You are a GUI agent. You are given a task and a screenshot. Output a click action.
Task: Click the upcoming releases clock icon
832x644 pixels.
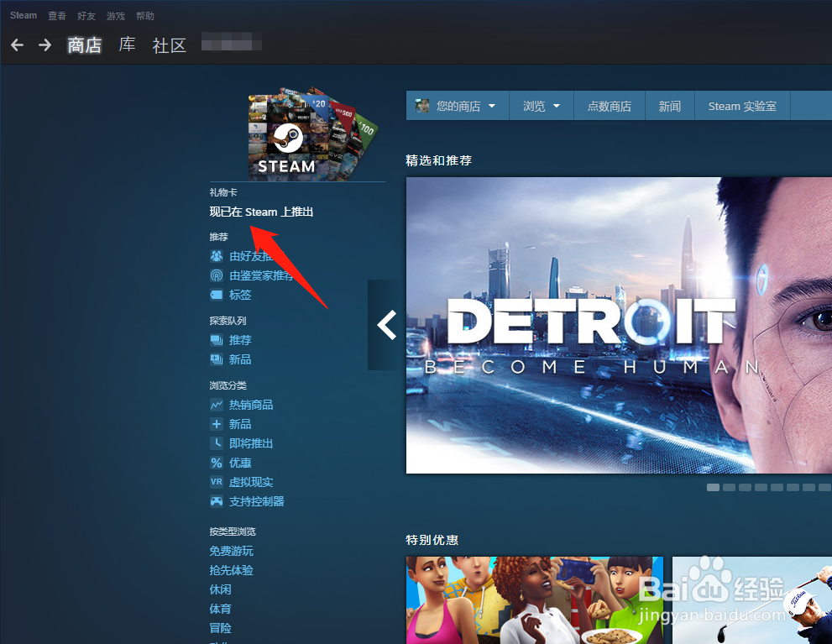[217, 443]
